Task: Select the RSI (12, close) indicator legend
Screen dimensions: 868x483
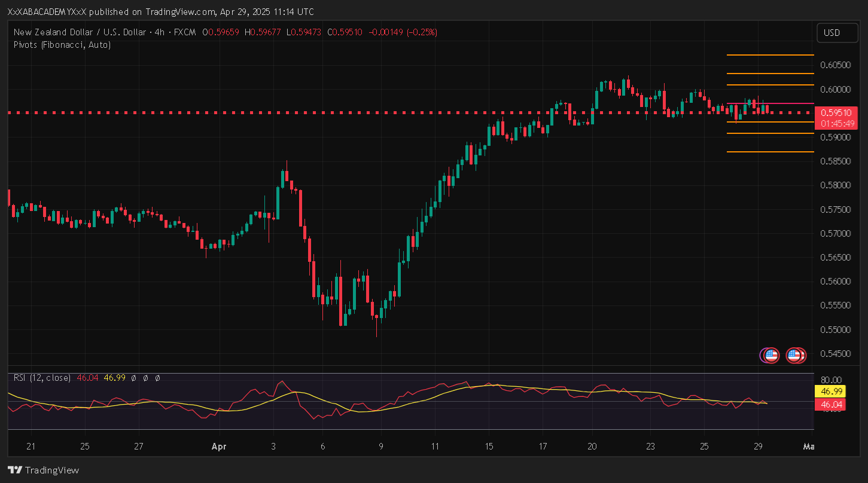Action: tap(42, 378)
